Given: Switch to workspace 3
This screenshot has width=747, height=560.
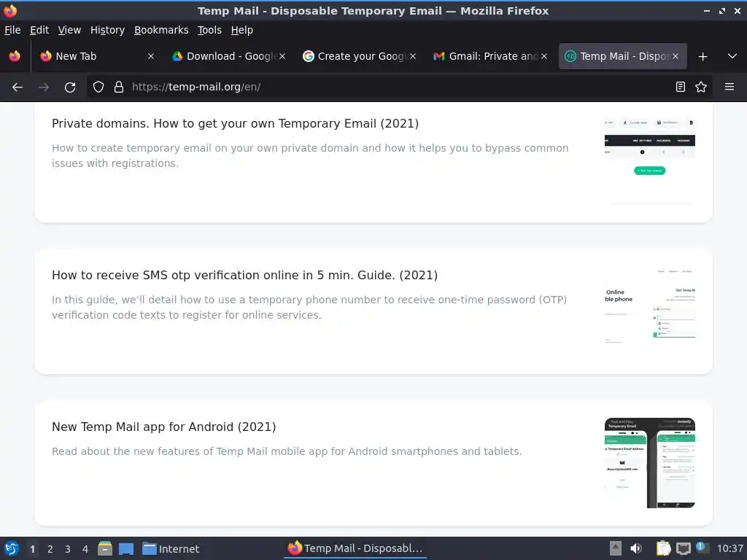Looking at the screenshot, I should pos(68,549).
